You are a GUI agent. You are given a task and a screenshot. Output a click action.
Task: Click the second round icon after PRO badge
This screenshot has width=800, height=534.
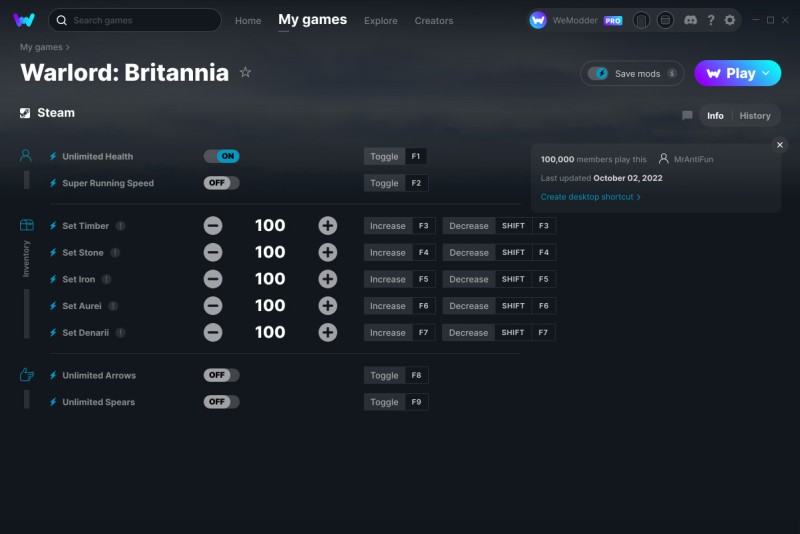pos(665,20)
